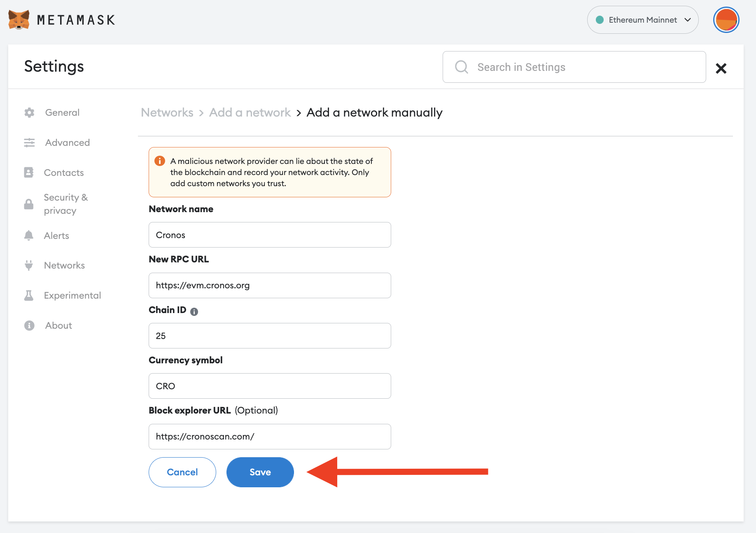This screenshot has width=756, height=533.
Task: Click the Add a network breadcrumb
Action: coord(250,112)
